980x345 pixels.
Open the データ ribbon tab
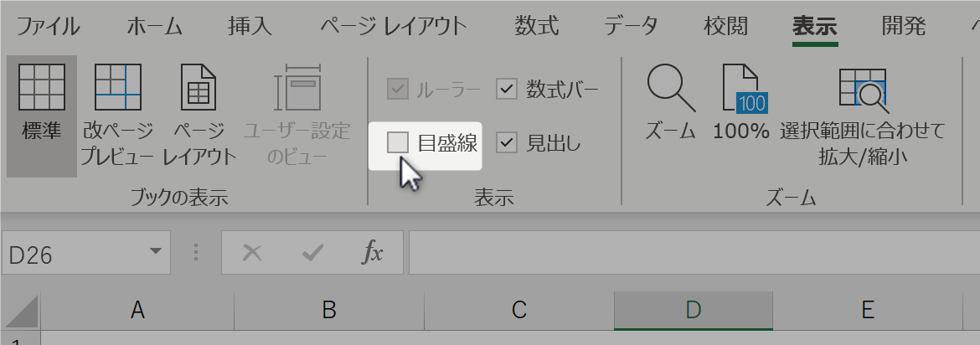[x=632, y=26]
